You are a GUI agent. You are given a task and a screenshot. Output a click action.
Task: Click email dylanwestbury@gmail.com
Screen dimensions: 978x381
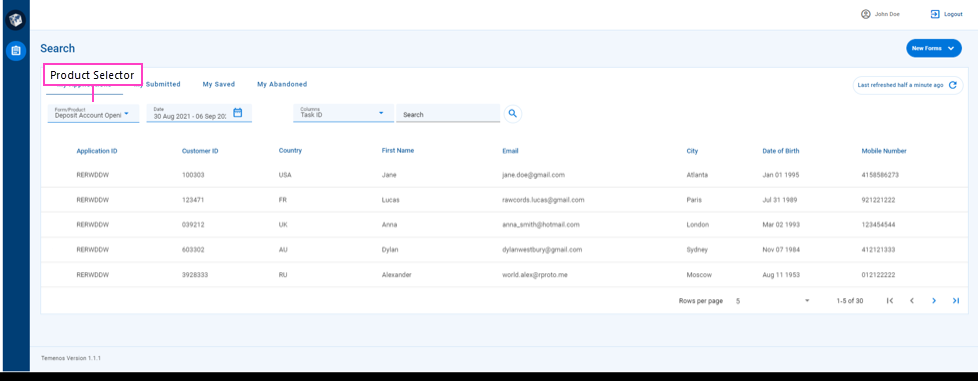[542, 249]
